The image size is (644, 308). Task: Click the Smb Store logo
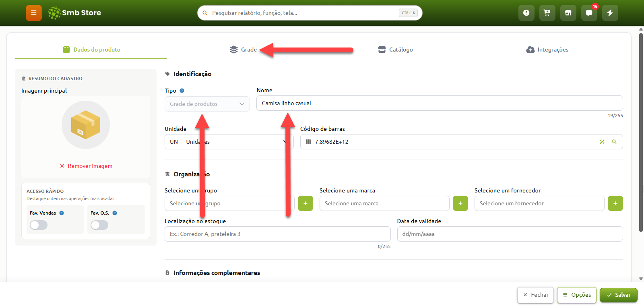(x=74, y=13)
